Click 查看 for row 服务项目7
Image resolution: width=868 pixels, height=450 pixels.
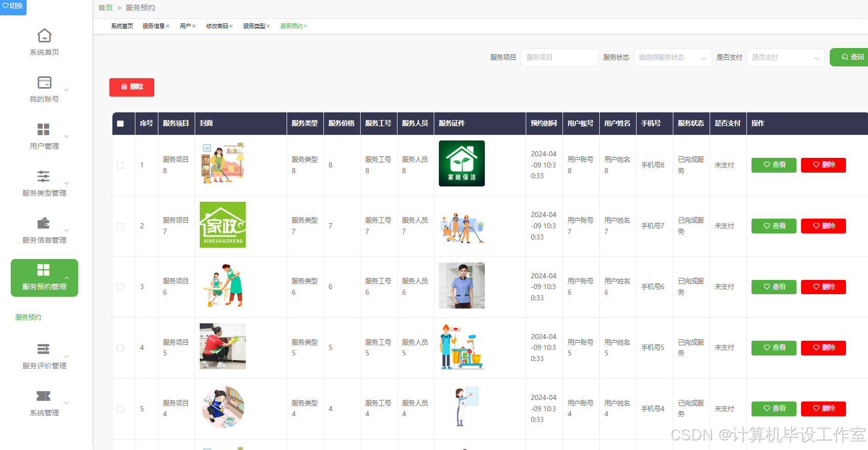(x=774, y=226)
